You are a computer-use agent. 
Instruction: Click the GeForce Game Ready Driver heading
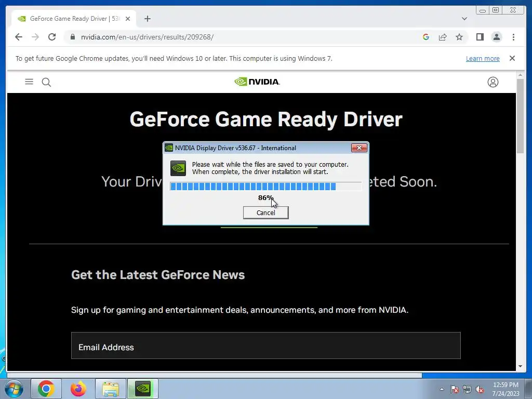click(x=266, y=119)
